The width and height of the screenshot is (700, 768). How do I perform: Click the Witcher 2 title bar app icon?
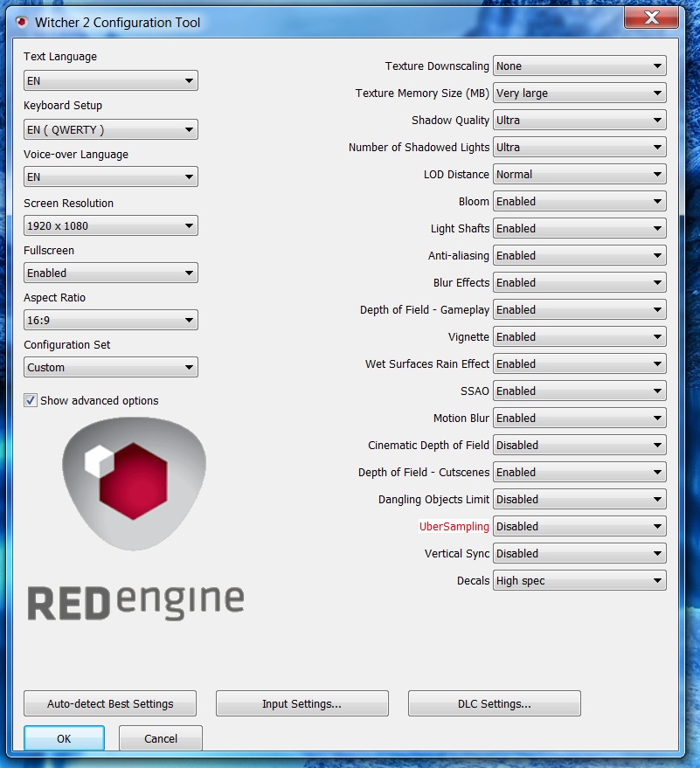pos(21,22)
